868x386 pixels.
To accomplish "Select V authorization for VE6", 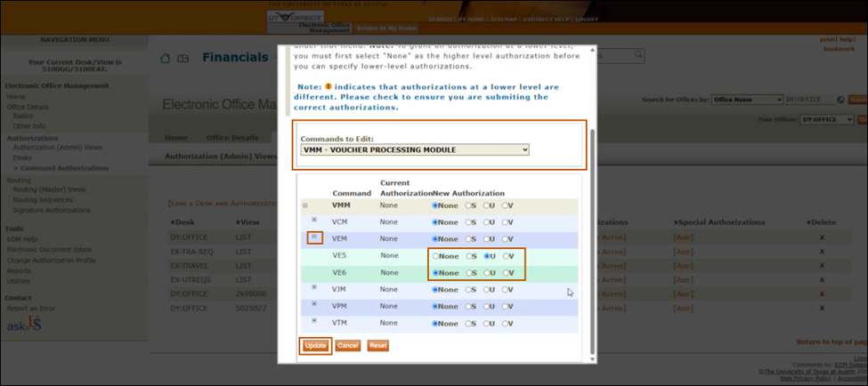I will pos(506,273).
